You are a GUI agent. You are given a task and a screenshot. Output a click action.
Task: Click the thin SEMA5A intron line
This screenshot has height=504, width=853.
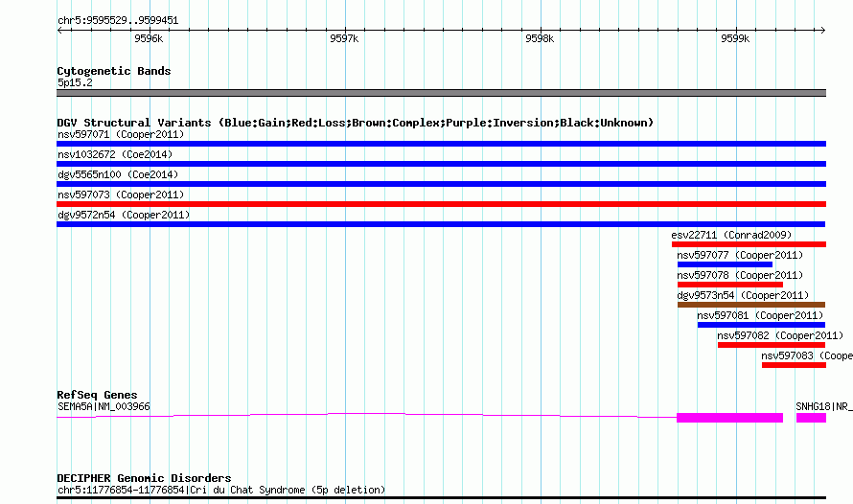(367, 415)
